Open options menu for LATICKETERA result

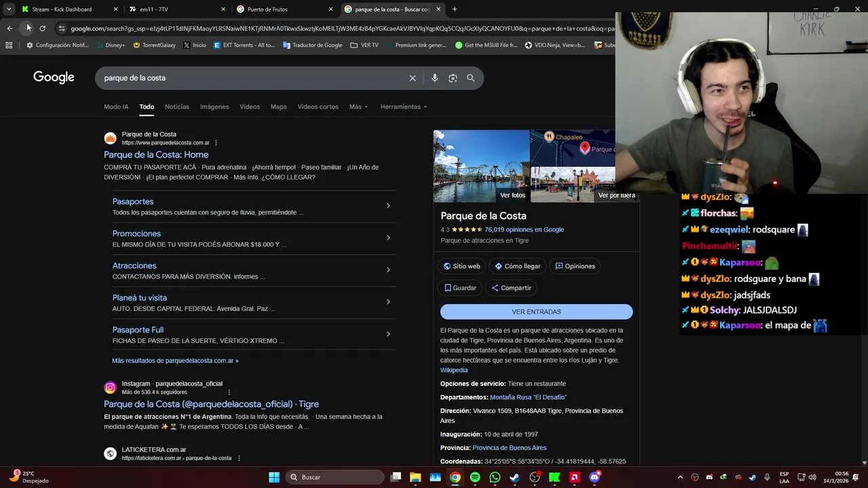click(239, 458)
